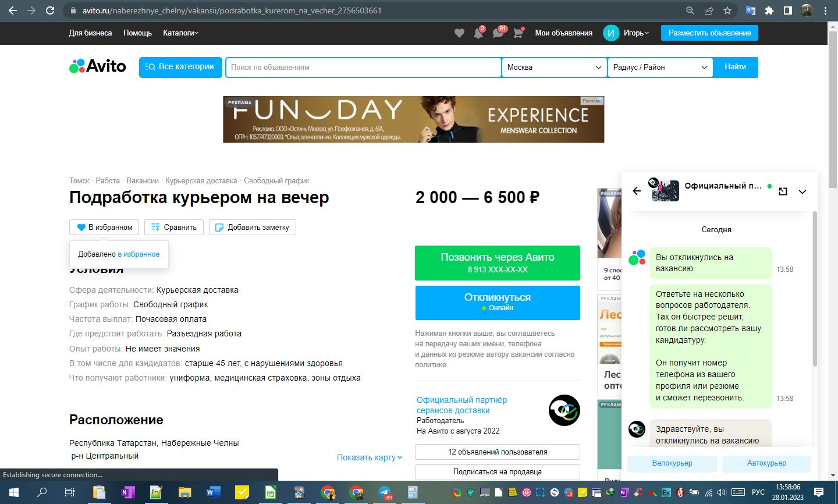Screen dimensions: 838x504
Task: Open Word from the taskbar
Action: tap(214, 493)
